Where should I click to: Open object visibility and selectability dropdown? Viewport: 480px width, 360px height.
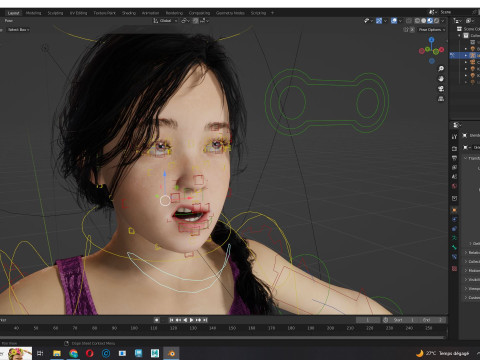point(368,21)
